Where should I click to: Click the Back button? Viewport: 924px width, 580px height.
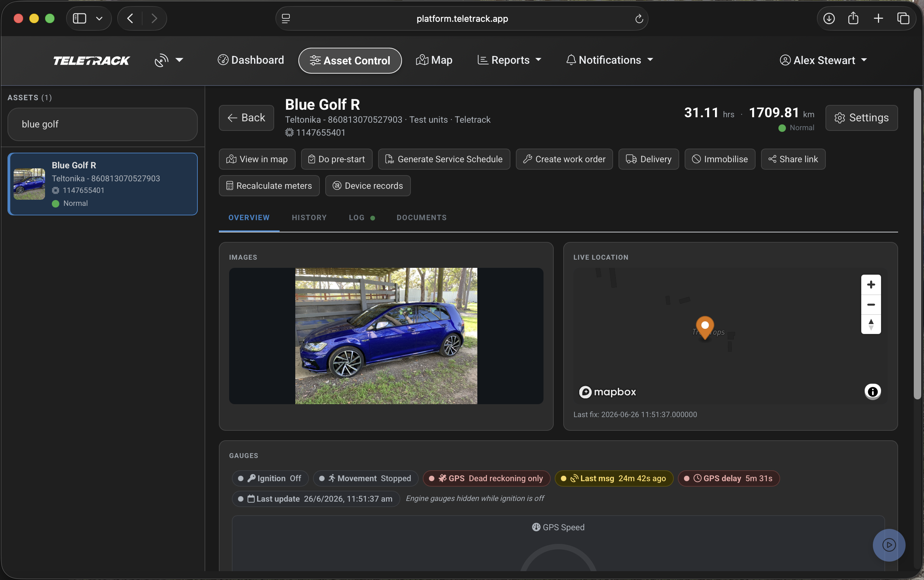click(247, 118)
